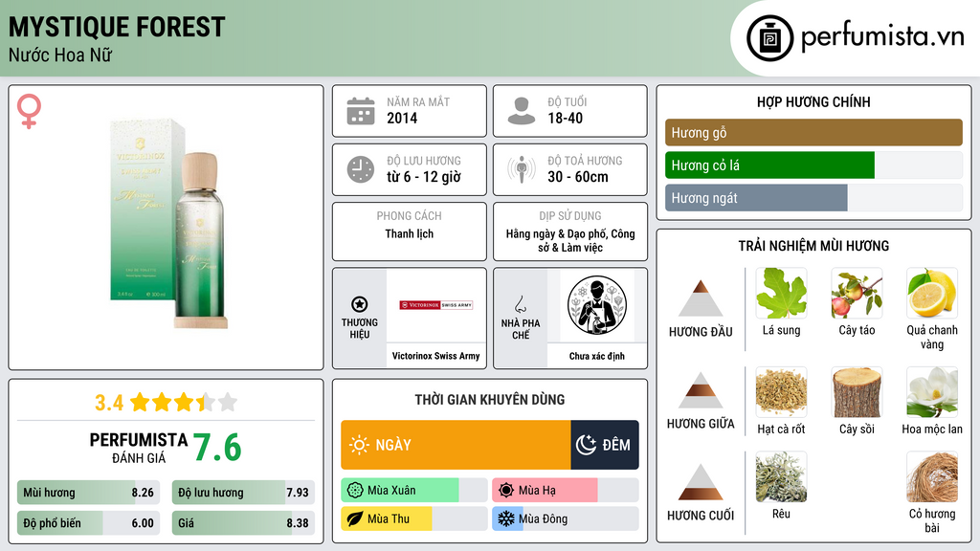Image resolution: width=980 pixels, height=551 pixels.
Task: Click the perfumer illustration avatar
Action: pyautogui.click(x=597, y=305)
